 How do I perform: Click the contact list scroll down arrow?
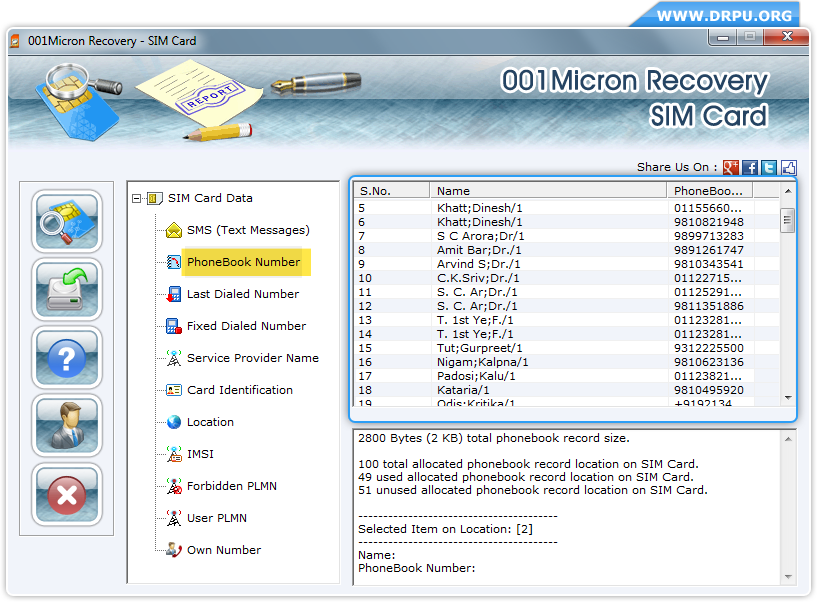click(788, 398)
